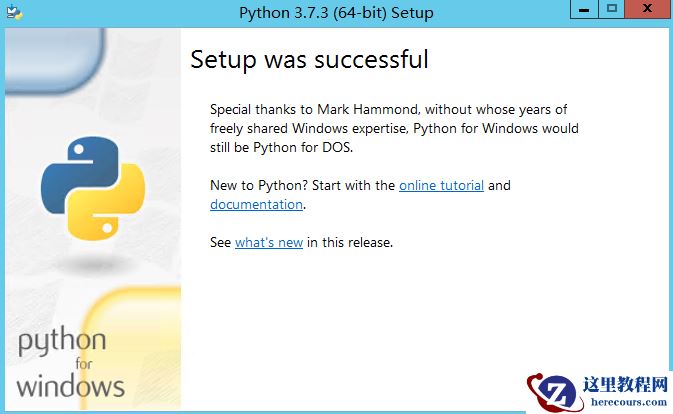Minimize the Python Setup window

tap(584, 9)
